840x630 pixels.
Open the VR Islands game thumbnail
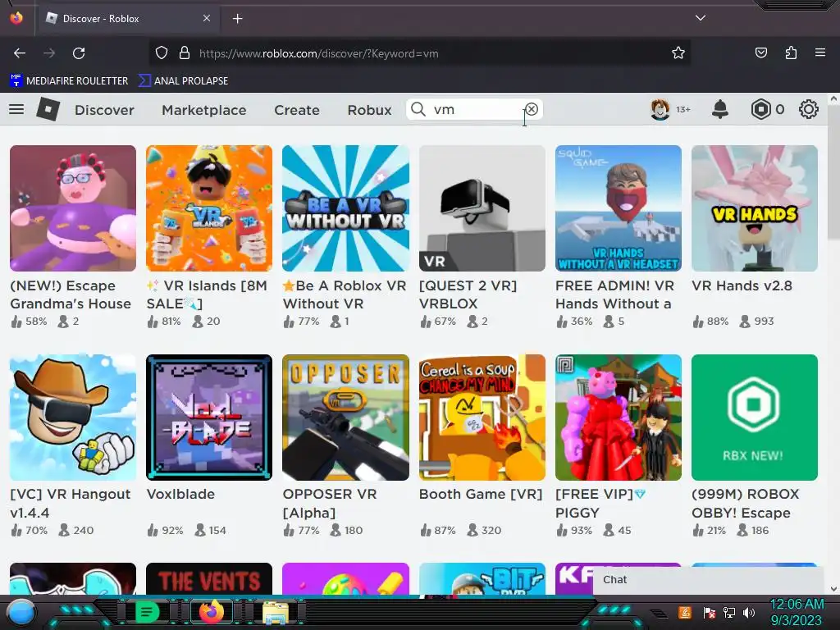point(209,208)
